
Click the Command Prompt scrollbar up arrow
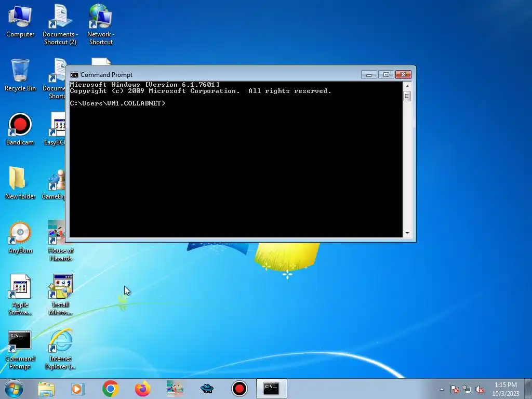(x=407, y=86)
